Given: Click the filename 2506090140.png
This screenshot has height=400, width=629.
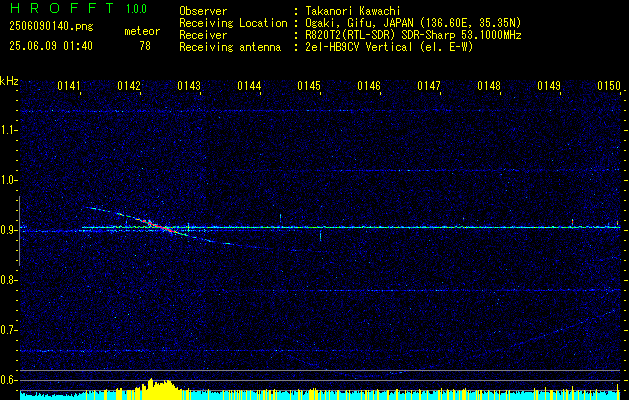Looking at the screenshot, I should click(x=51, y=27).
